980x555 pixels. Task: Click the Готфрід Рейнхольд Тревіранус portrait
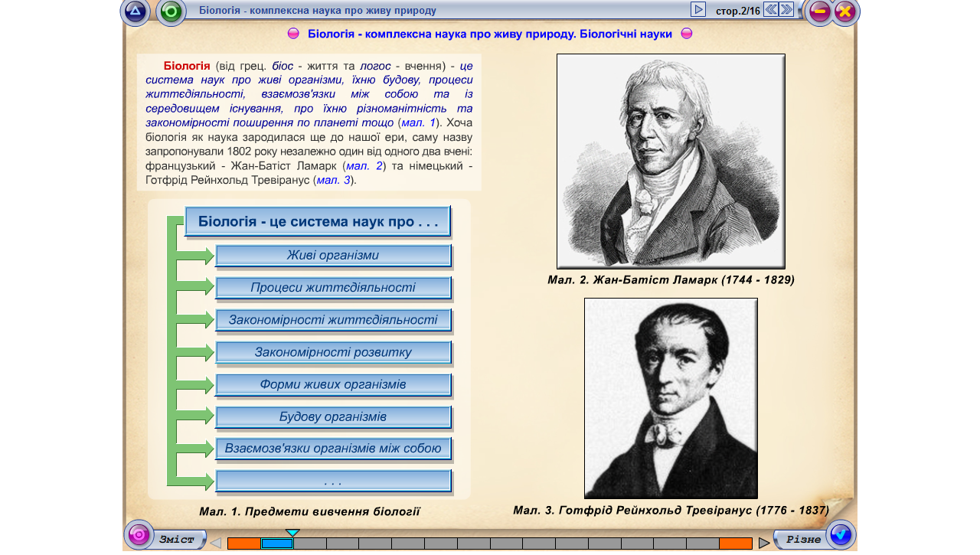coord(671,398)
